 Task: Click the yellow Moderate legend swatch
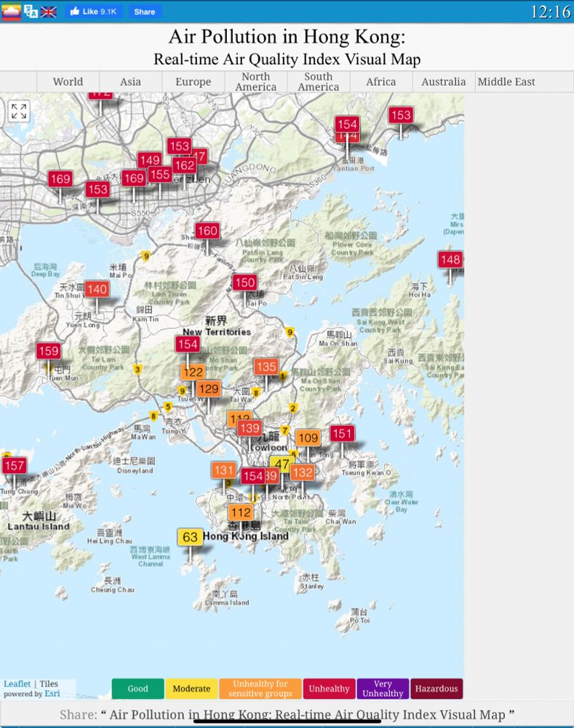tap(191, 689)
